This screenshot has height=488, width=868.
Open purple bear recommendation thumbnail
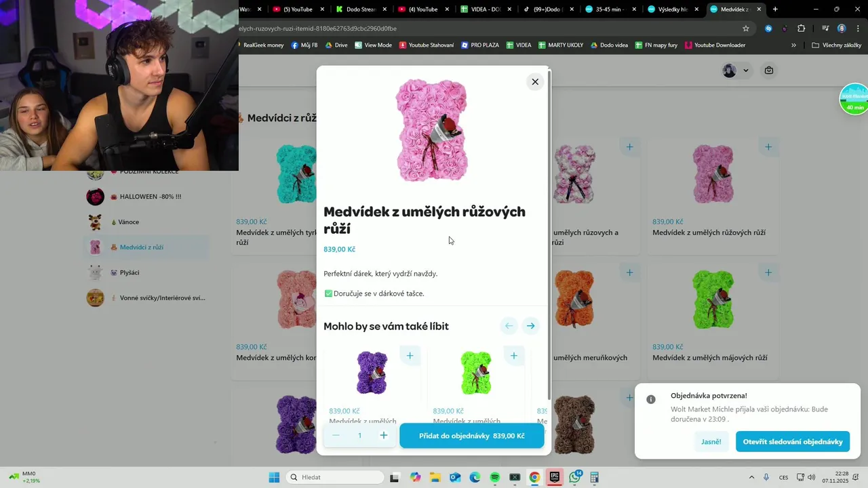372,373
